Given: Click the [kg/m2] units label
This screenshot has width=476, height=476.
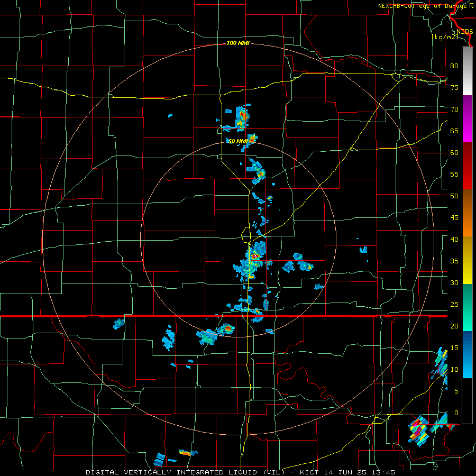Looking at the screenshot, I should tap(445, 38).
